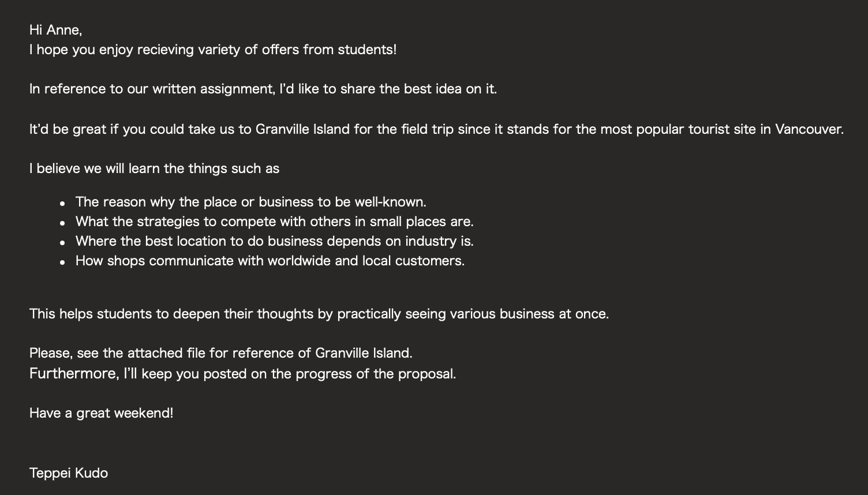
Task: Click the word 'students!' in the second line
Action: pyautogui.click(x=367, y=50)
